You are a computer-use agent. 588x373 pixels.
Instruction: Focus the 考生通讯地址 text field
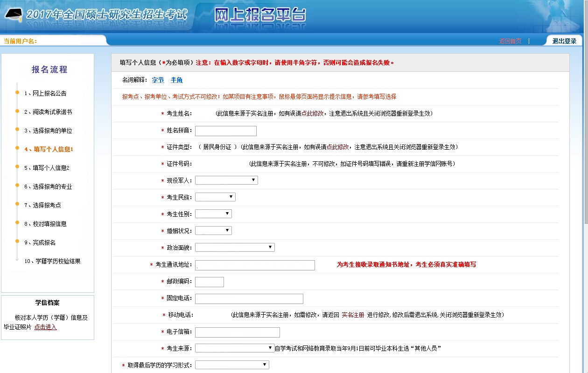[x=255, y=265]
